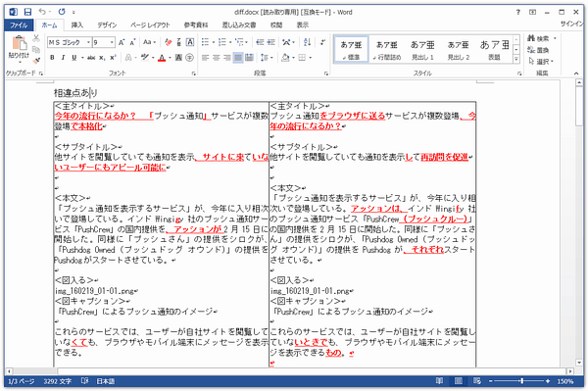Click the Ribbon Display Options icon
Image resolution: width=588 pixels, height=391 pixels.
[x=532, y=12]
